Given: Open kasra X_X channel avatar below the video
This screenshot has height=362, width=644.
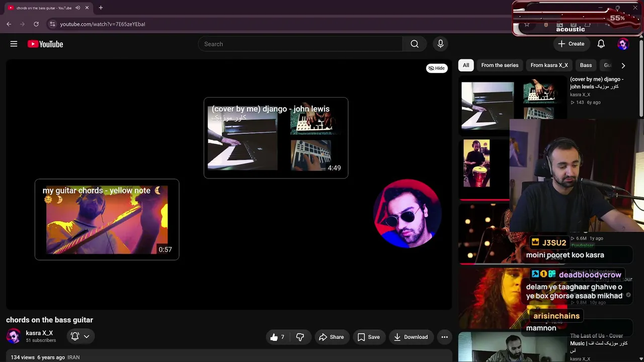Looking at the screenshot, I should pyautogui.click(x=14, y=336).
